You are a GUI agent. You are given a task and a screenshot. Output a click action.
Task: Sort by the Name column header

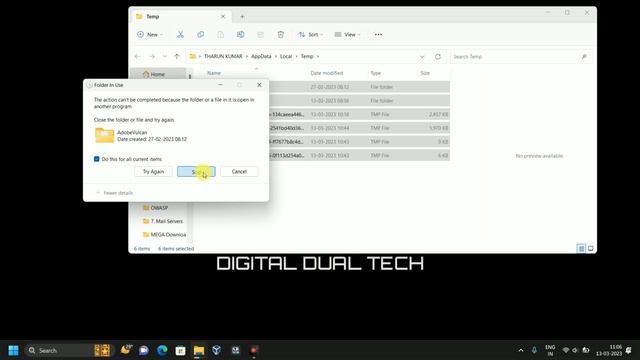(214, 73)
